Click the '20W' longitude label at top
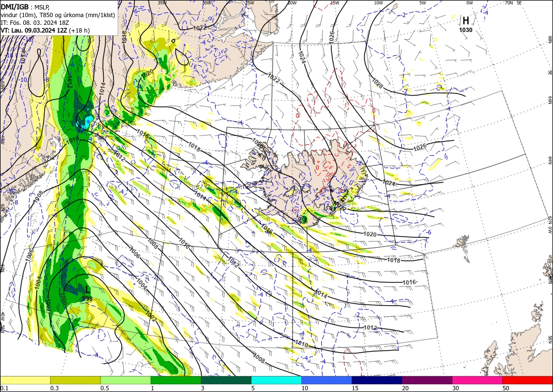553x392 pixels. click(291, 3)
